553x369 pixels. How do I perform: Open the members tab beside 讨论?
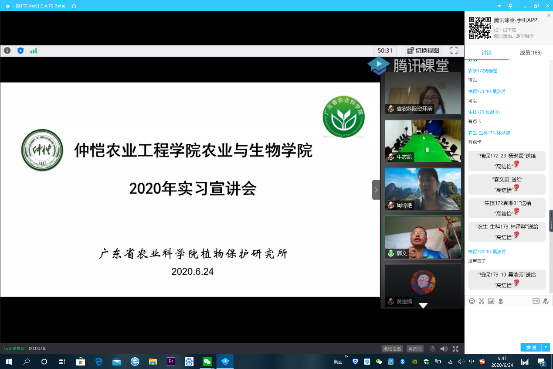point(531,53)
